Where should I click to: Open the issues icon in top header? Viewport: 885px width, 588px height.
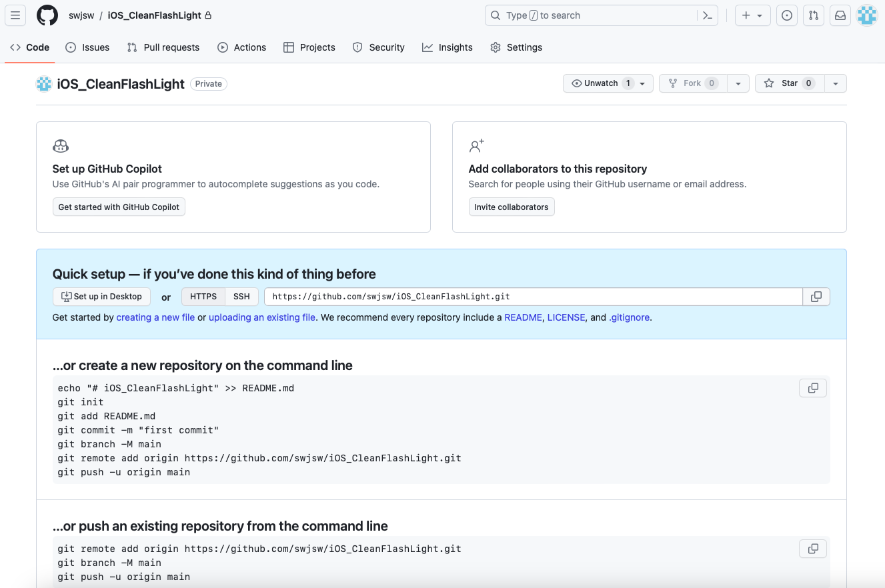point(787,15)
